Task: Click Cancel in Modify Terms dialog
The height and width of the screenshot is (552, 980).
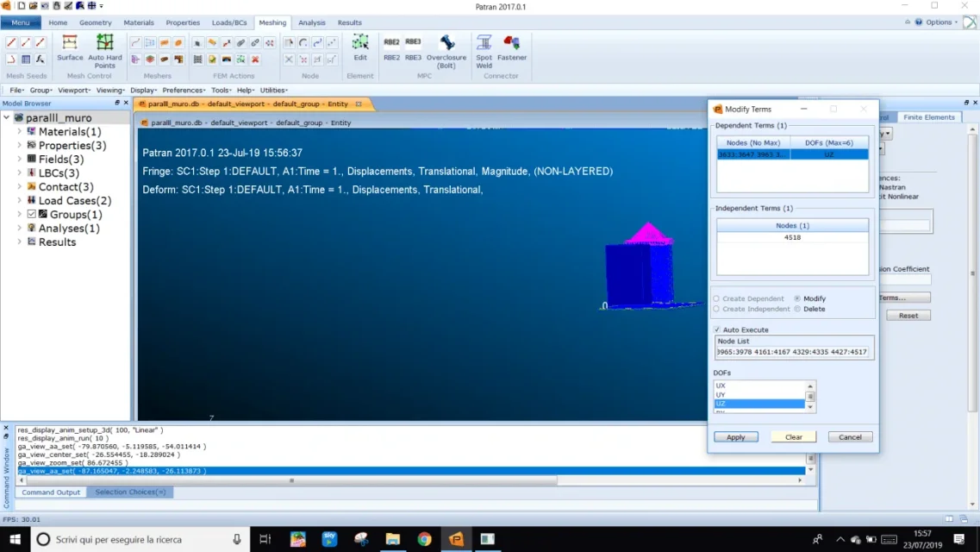Action: (850, 437)
